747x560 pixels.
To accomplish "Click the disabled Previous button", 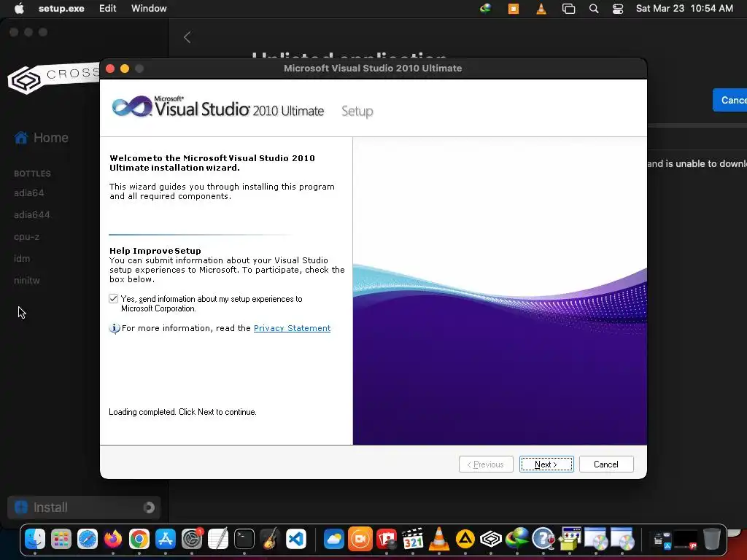I will (485, 464).
